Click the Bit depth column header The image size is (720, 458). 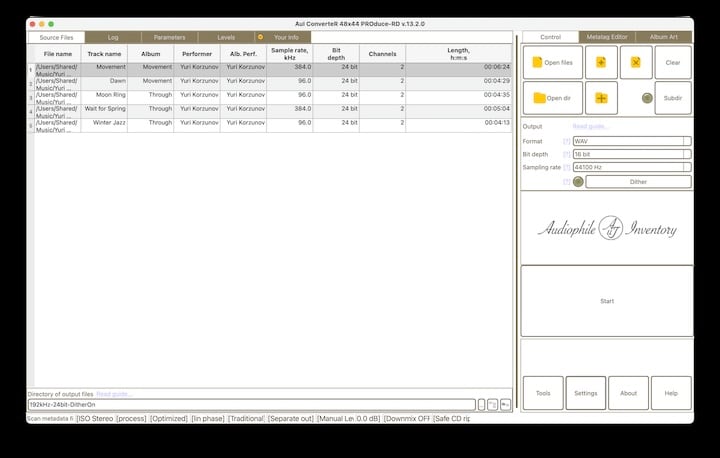click(x=336, y=54)
